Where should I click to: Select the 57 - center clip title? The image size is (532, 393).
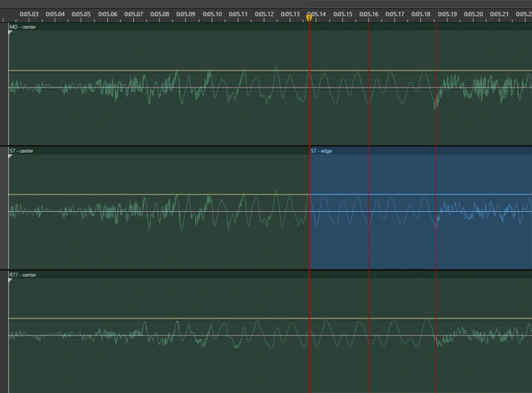point(21,151)
